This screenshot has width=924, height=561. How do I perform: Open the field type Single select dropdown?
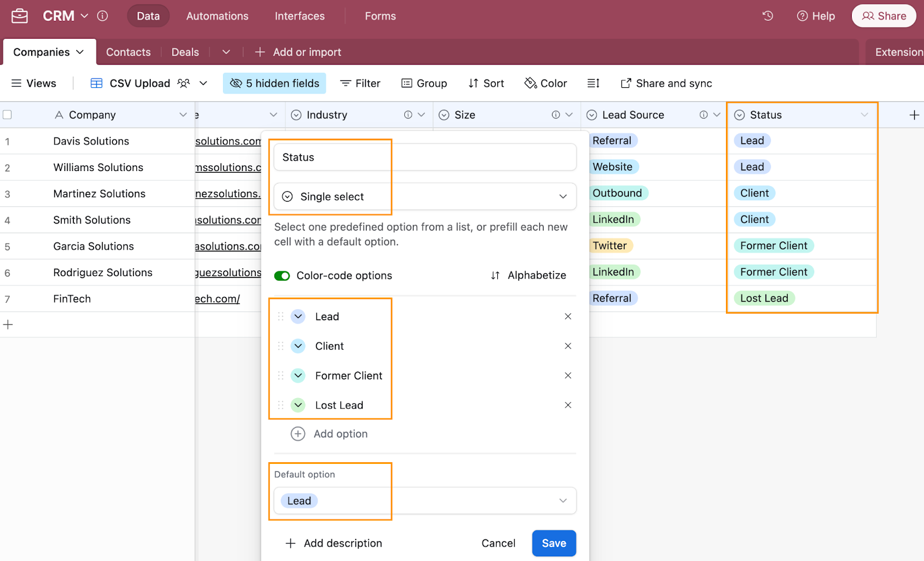tap(425, 196)
